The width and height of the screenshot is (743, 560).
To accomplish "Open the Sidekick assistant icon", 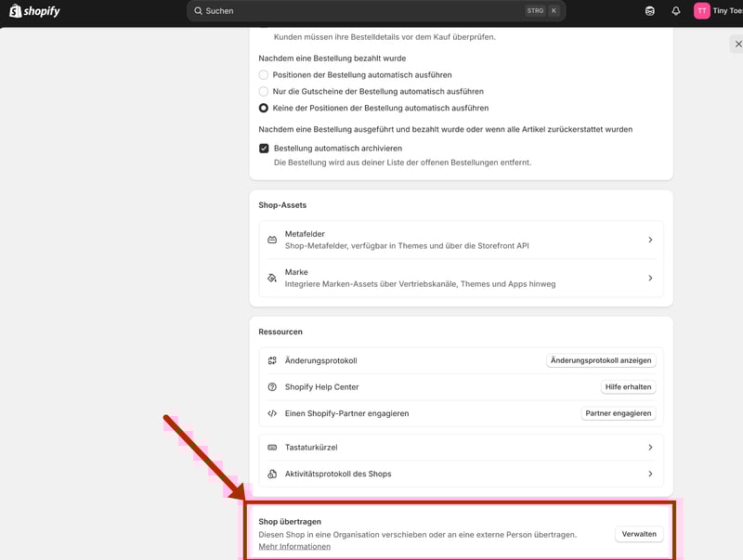I will click(x=650, y=11).
